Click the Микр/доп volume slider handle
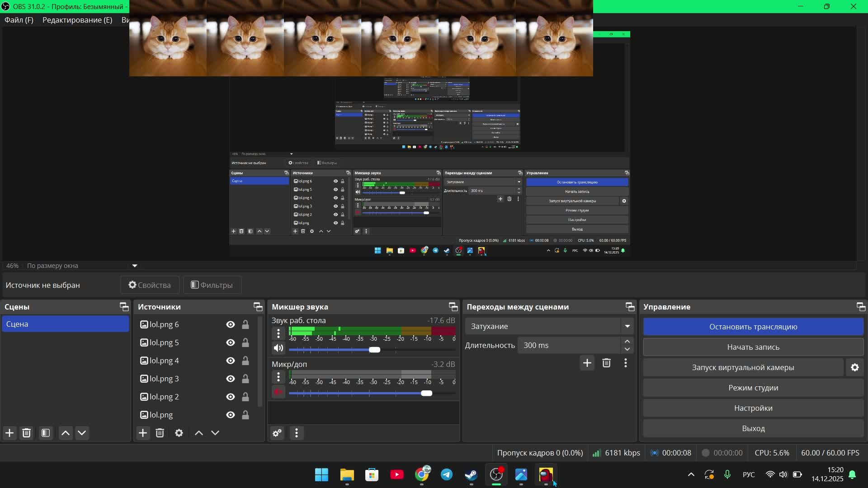Screen dimensions: 868x488 (426, 393)
